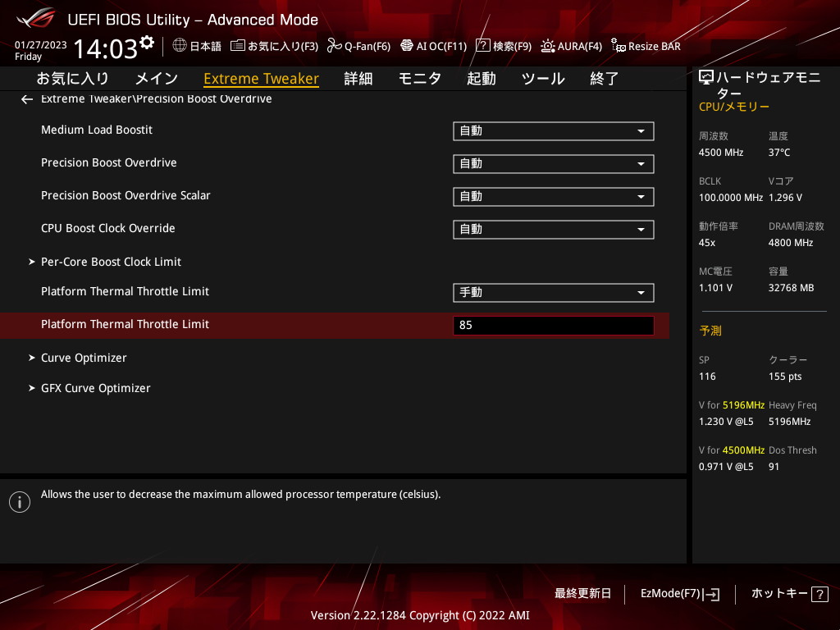
Task: Toggle Resize BAR icon
Action: coord(619,46)
